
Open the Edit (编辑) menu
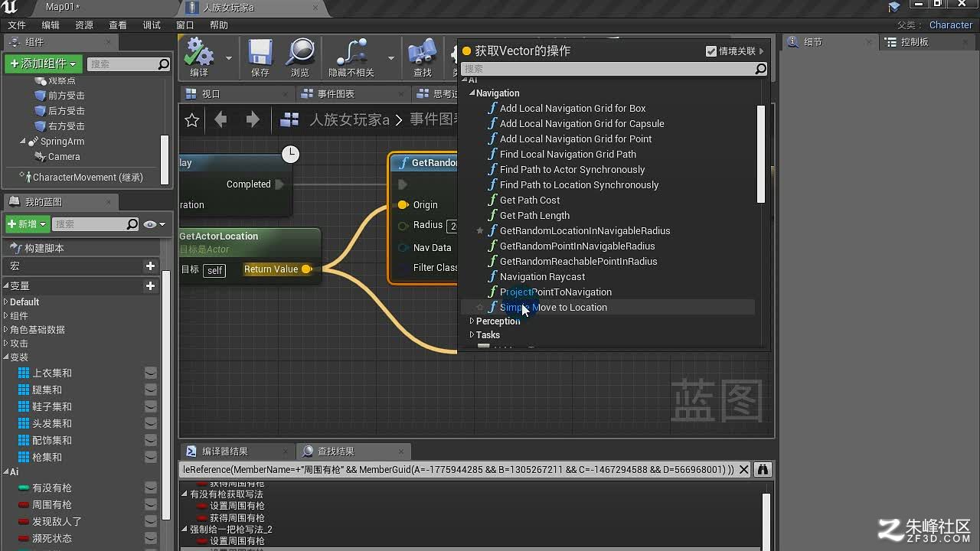pos(51,25)
